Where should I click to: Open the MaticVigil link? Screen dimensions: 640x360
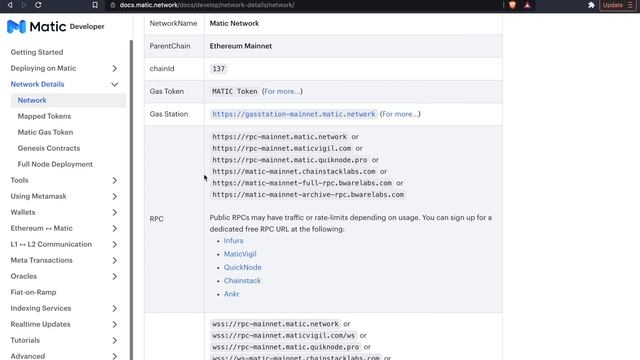click(240, 254)
